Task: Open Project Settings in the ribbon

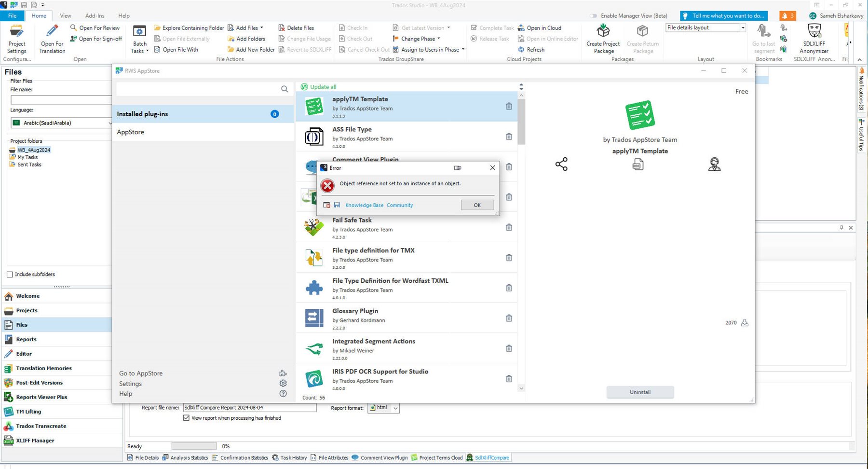Action: pos(17,40)
